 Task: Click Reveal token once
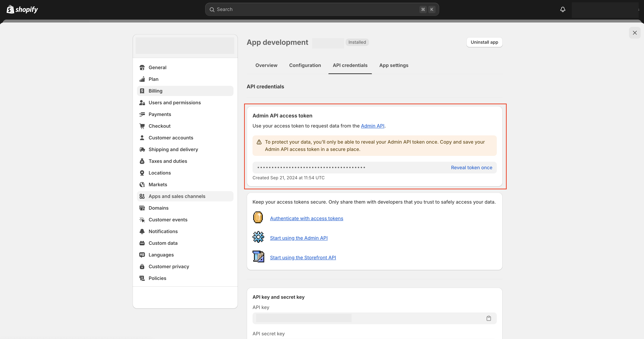tap(472, 168)
